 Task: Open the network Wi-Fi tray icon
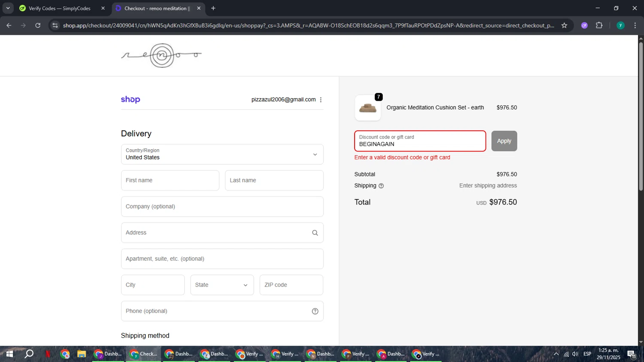point(566,354)
